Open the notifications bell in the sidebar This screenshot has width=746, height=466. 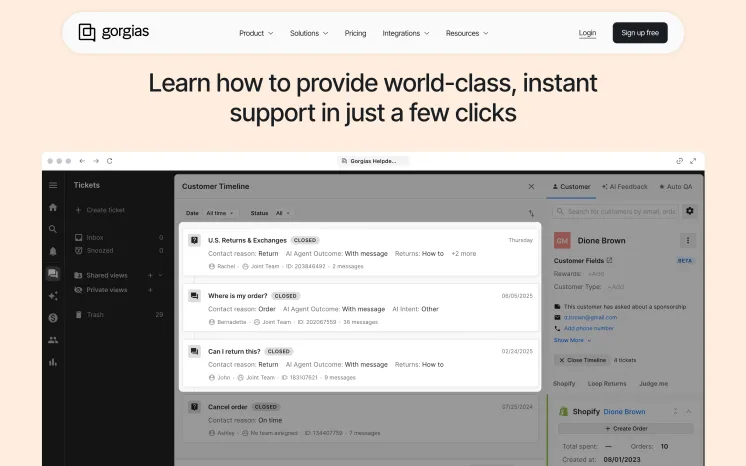tap(53, 251)
